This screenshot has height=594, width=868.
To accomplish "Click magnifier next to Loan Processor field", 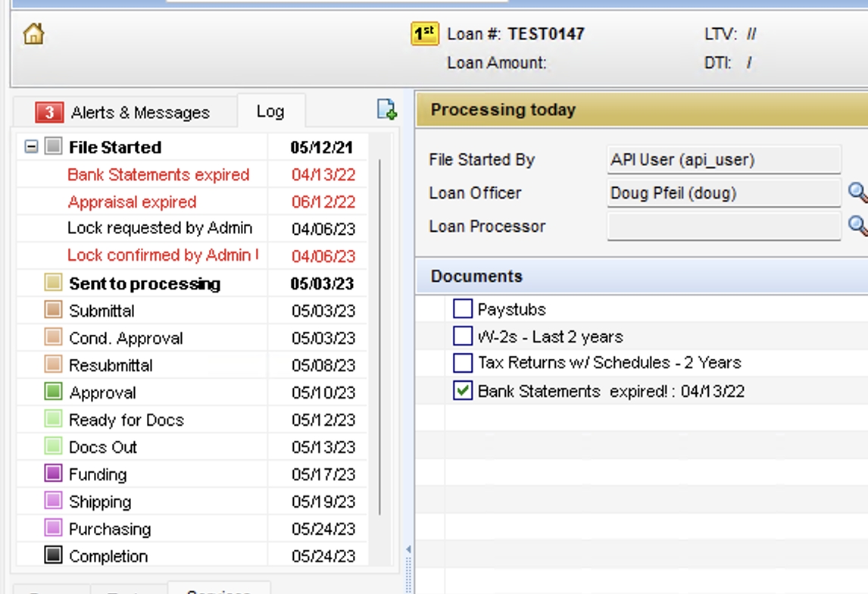I will pyautogui.click(x=857, y=225).
